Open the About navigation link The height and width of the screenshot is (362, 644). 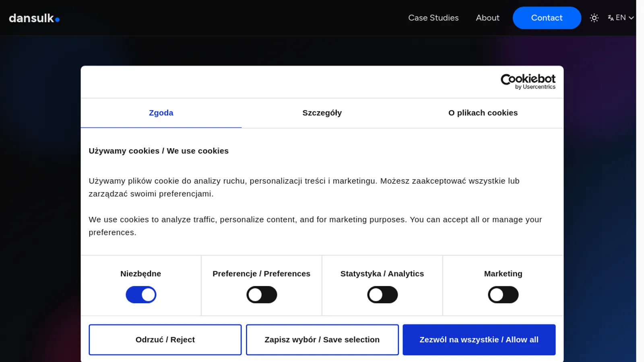[x=487, y=18]
